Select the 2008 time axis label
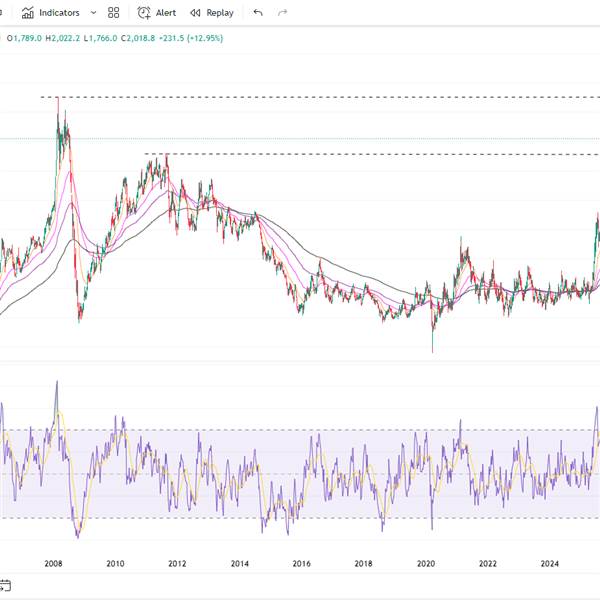This screenshot has height=600, width=600. [53, 564]
